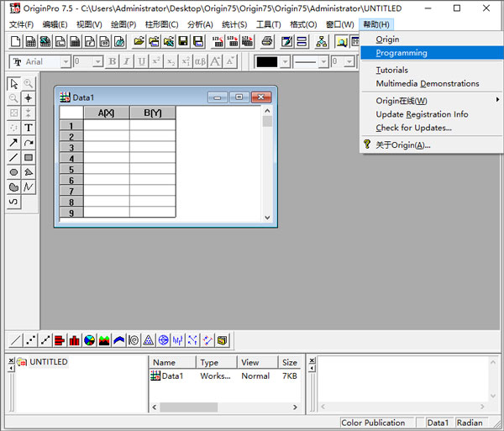Plot a Scatter graph

30,340
